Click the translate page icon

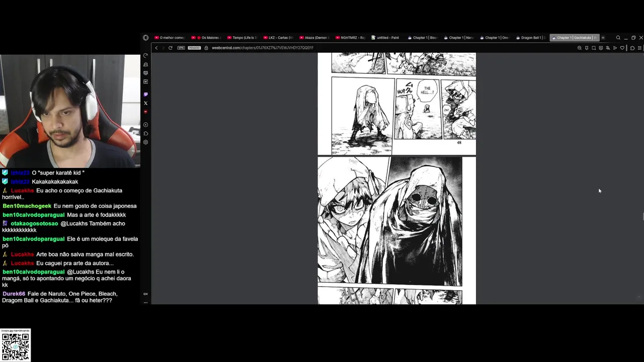[608, 48]
